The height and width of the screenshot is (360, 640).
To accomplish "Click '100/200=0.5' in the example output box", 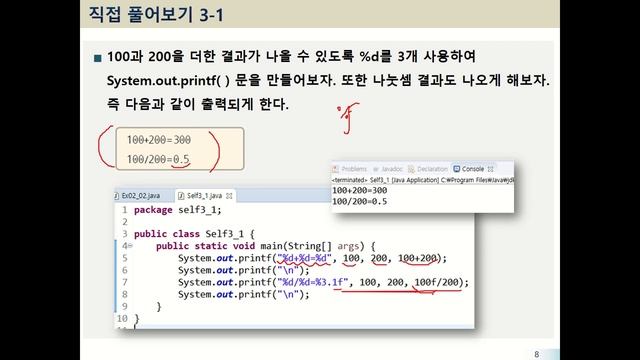I will tap(158, 159).
